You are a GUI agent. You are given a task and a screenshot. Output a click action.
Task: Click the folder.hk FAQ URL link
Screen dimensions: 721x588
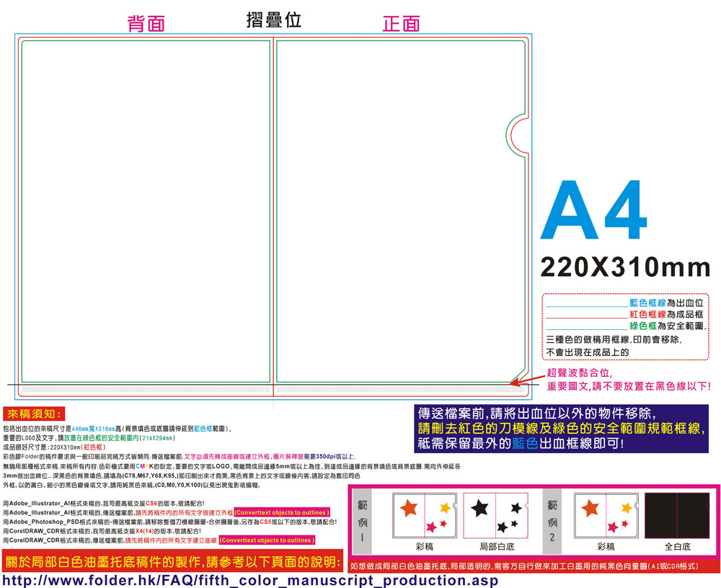(249, 580)
